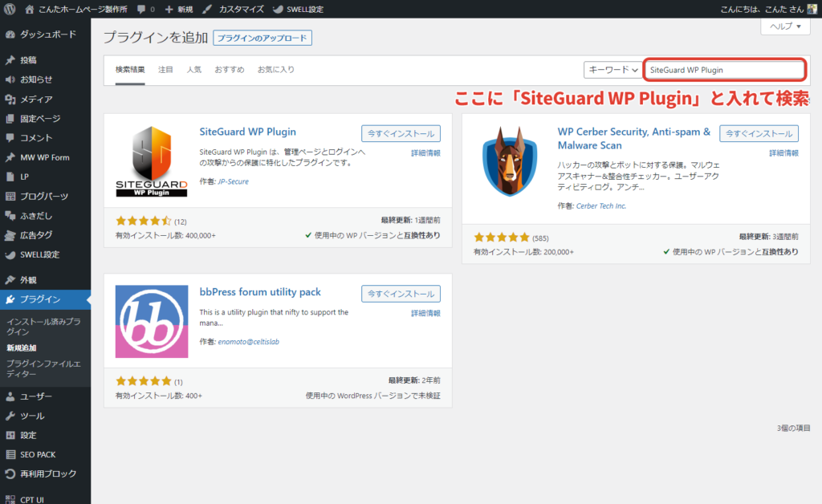This screenshot has height=504, width=822.
Task: Select 新規追加 submenu item
Action: [22, 348]
